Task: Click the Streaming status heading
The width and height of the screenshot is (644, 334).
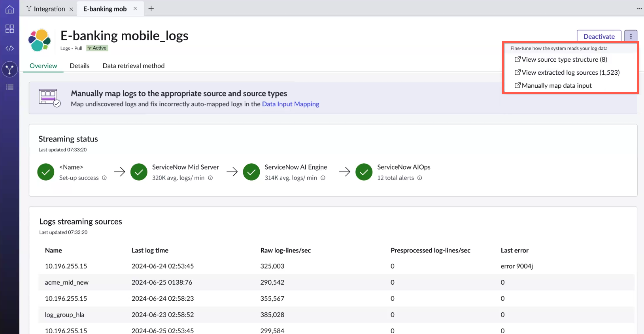Action: 68,139
